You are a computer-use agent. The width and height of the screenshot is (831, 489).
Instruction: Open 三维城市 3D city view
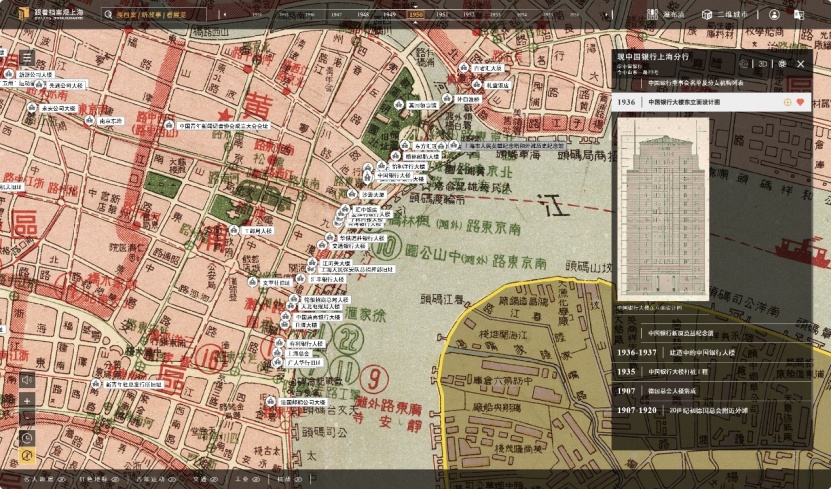(724, 14)
